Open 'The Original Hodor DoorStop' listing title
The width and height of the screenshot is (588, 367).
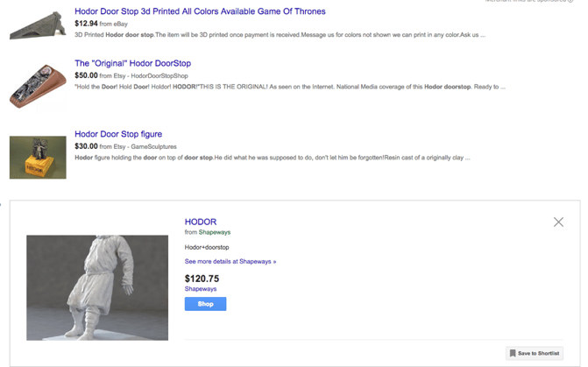[x=132, y=63]
